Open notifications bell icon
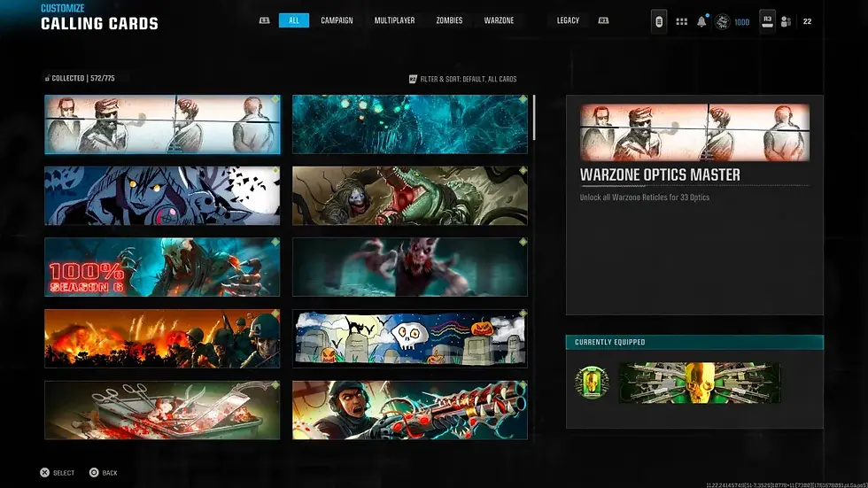Screen dimensions: 868x488 pos(701,21)
